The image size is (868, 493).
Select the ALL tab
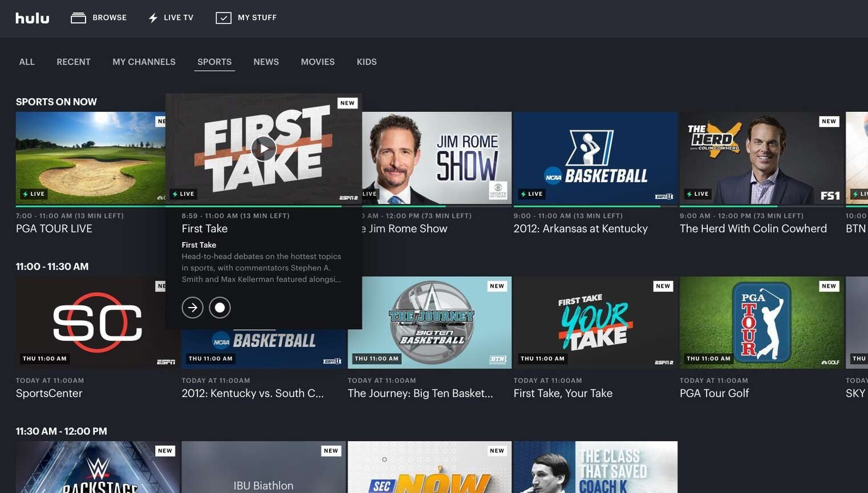[x=27, y=62]
